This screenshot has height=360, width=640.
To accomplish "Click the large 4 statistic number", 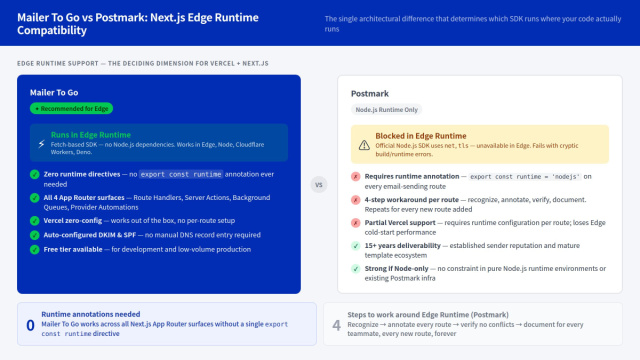I will click(x=336, y=325).
